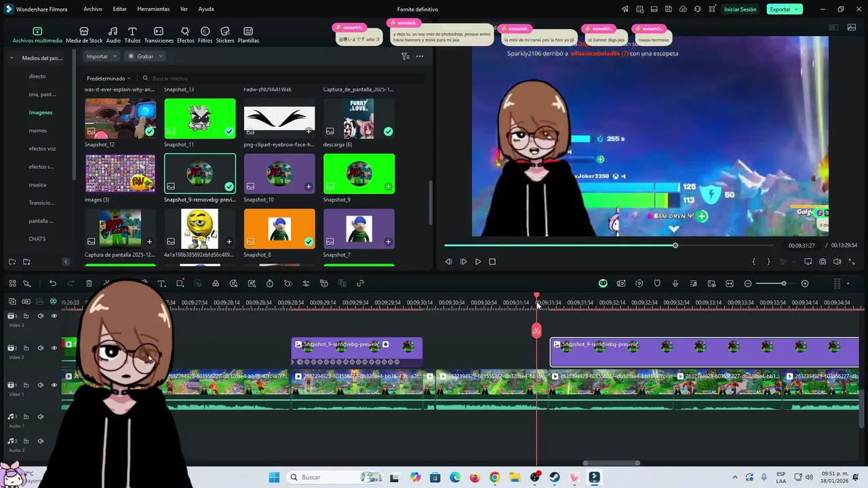Click the timeline zoom-in plus icon
The width and height of the screenshot is (868, 488).
pyautogui.click(x=805, y=283)
